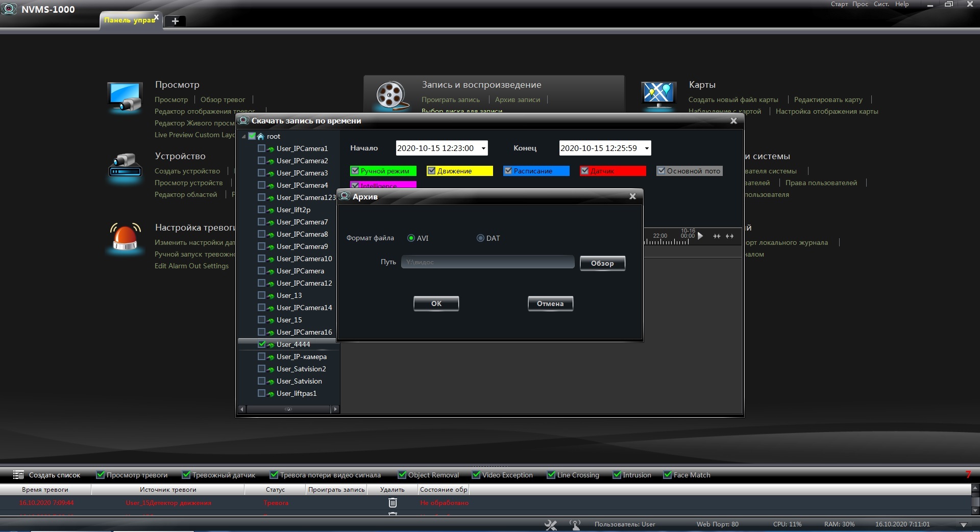The width and height of the screenshot is (980, 532).
Task: Click the Maps monitor icon
Action: pos(658,95)
